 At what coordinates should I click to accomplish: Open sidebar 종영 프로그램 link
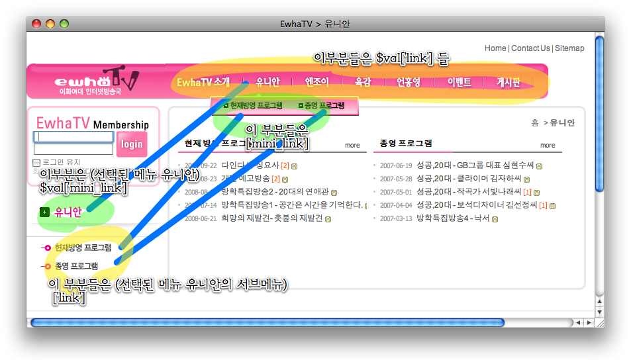pos(76,266)
